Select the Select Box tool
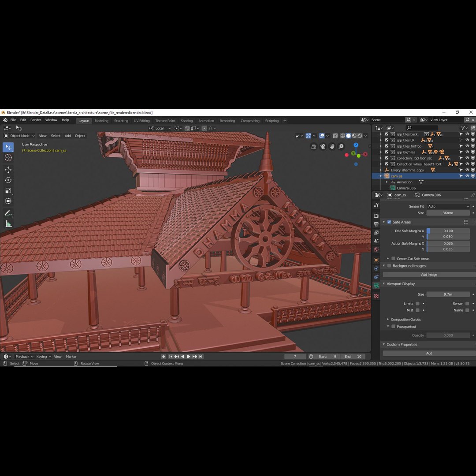Image resolution: width=476 pixels, height=476 pixels. click(x=8, y=147)
